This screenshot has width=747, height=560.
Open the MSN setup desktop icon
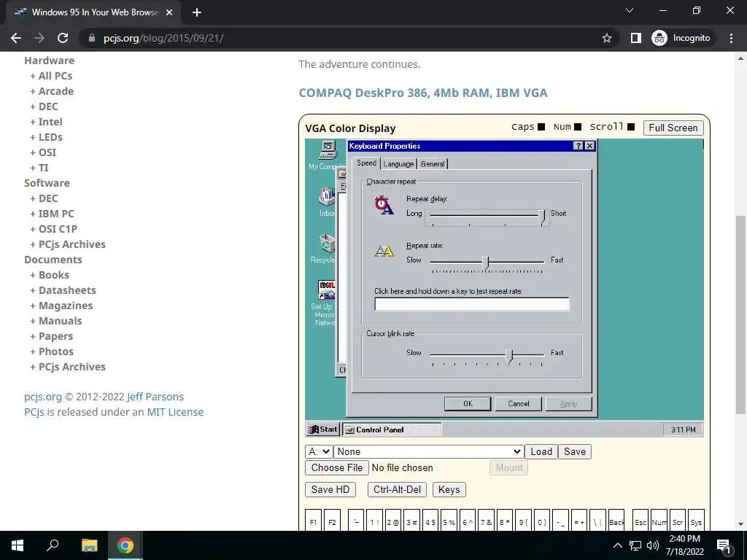327,289
